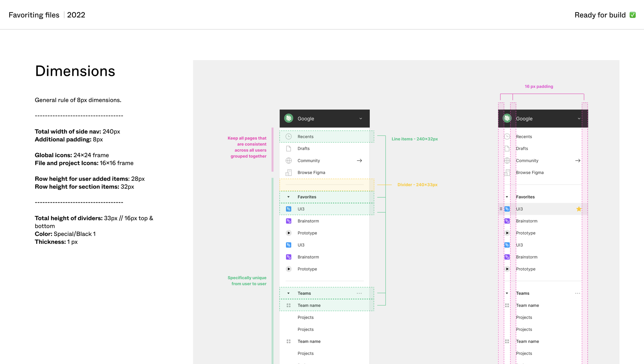Click the green Google avatar in right nav
Viewport: 644px width, 364px height.
click(x=507, y=118)
